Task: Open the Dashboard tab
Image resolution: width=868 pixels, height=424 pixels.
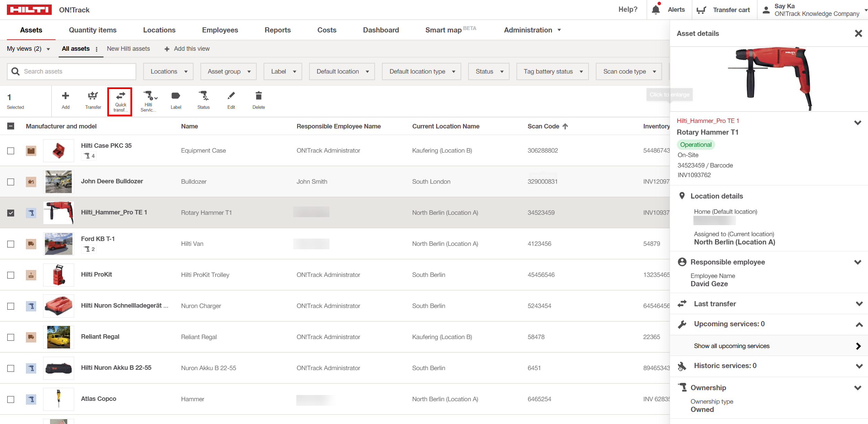Action: click(x=381, y=30)
